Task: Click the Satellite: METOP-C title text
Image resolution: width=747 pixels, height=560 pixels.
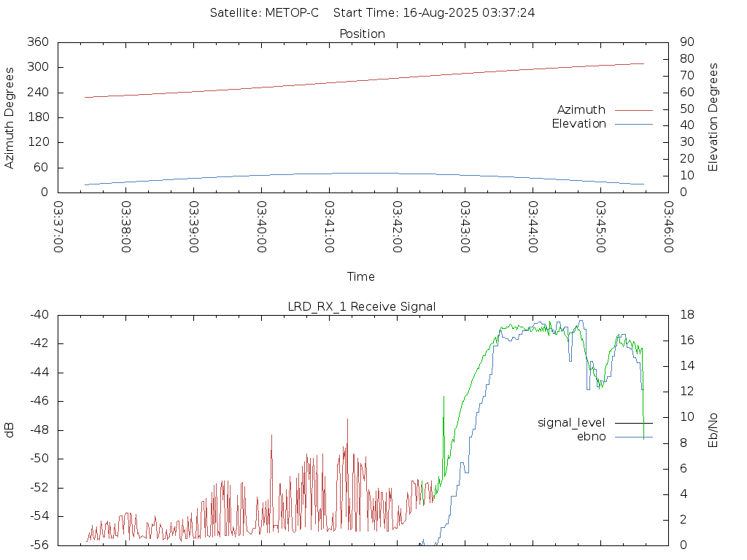Action: click(264, 13)
